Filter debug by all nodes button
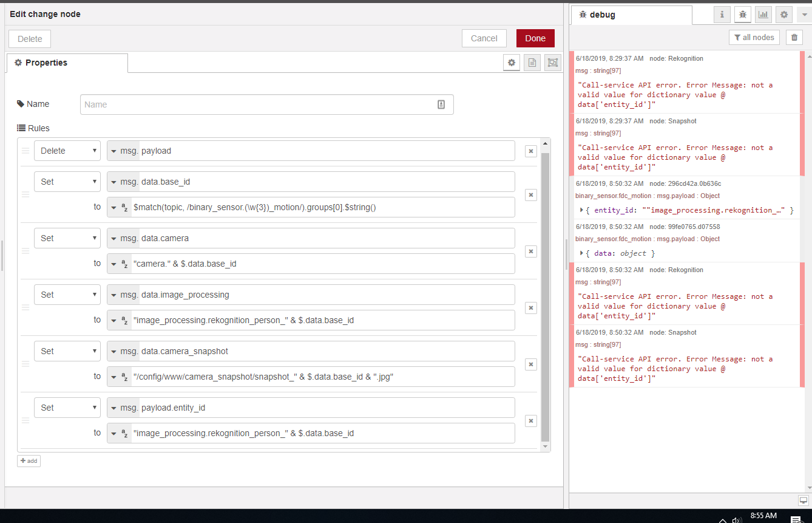812x523 pixels. pyautogui.click(x=754, y=38)
